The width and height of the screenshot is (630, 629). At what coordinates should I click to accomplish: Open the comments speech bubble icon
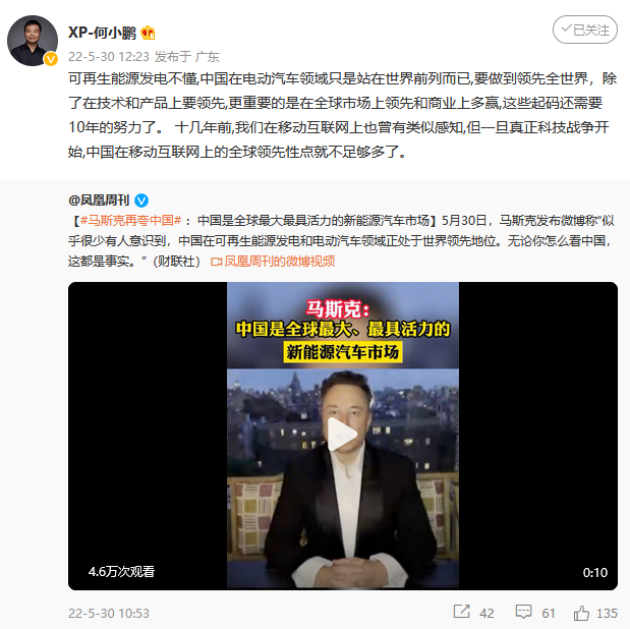click(524, 612)
